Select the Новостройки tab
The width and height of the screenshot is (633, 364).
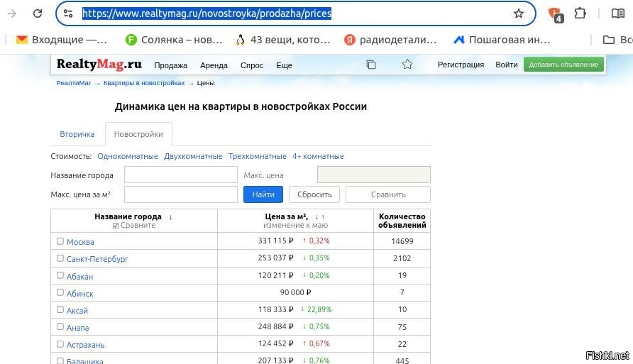point(138,134)
